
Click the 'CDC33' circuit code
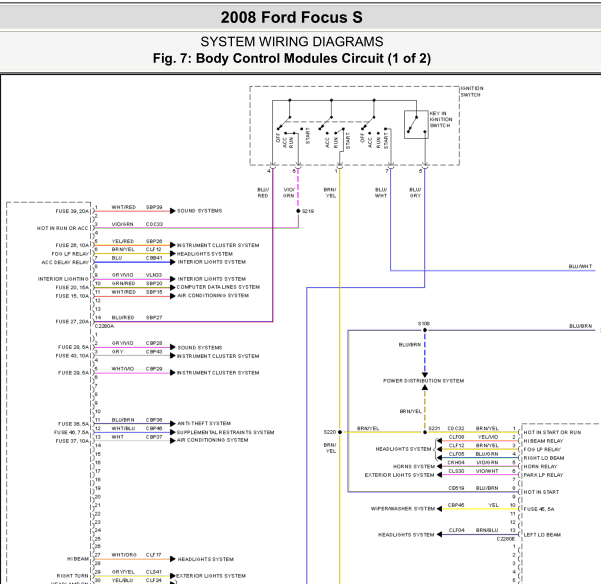[x=154, y=224]
